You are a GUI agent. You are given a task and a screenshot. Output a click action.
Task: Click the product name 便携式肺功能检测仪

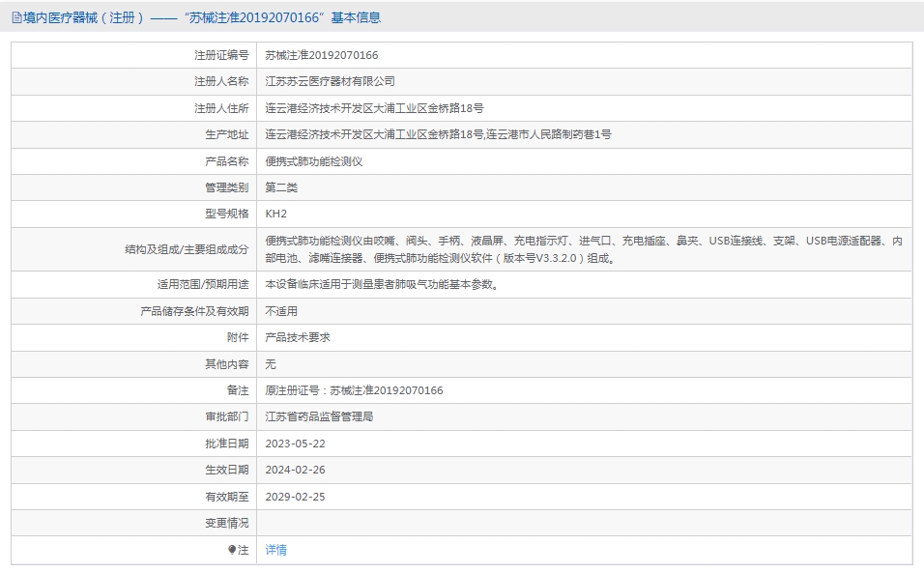(x=309, y=161)
